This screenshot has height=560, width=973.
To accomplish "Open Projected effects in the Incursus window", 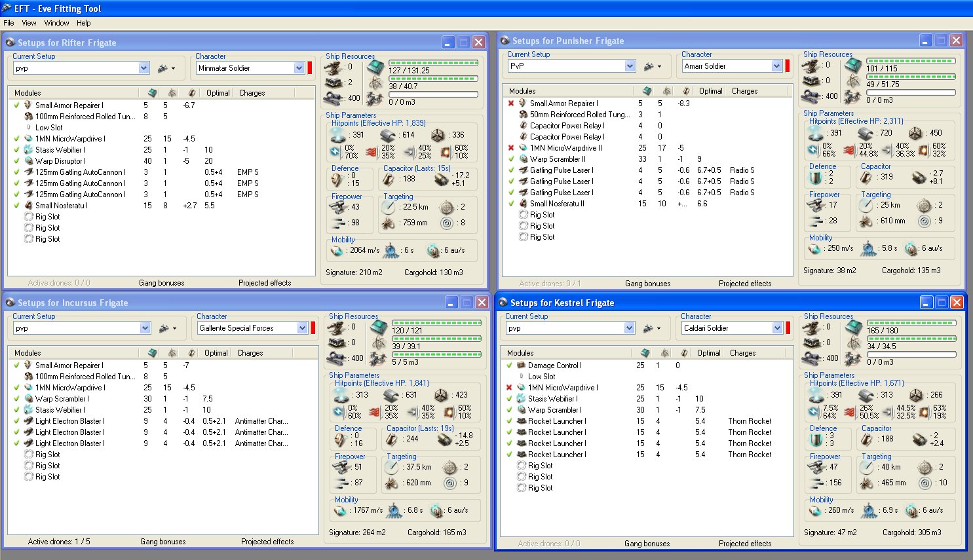I will click(267, 542).
